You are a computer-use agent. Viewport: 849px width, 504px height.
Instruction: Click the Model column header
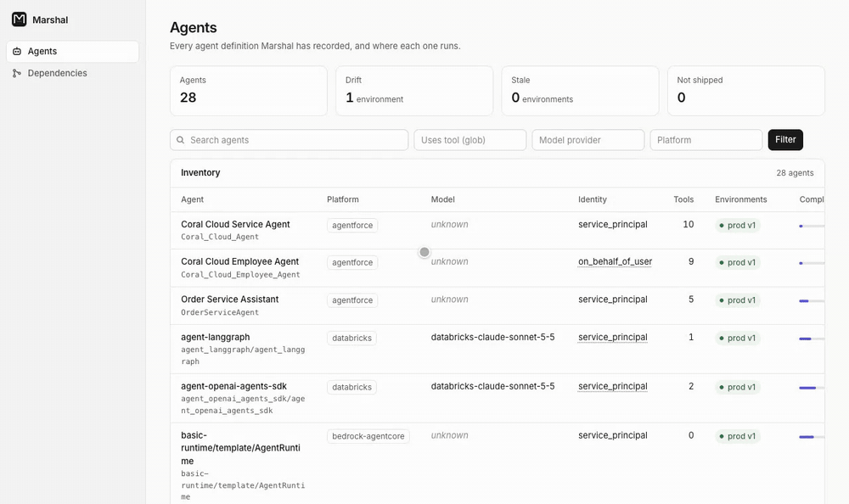pos(443,199)
